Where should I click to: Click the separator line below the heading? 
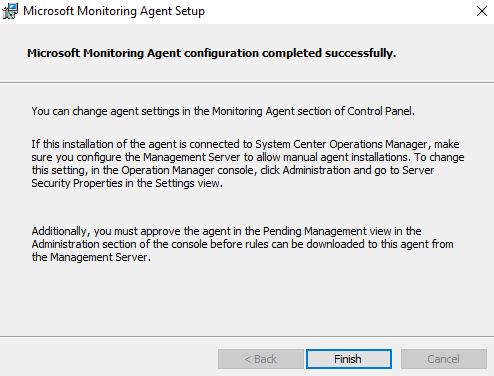point(247,82)
